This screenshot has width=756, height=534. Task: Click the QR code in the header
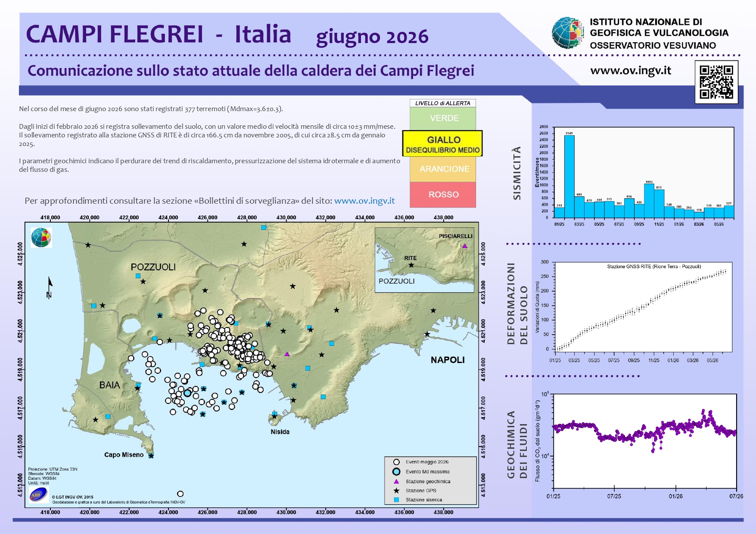716,82
